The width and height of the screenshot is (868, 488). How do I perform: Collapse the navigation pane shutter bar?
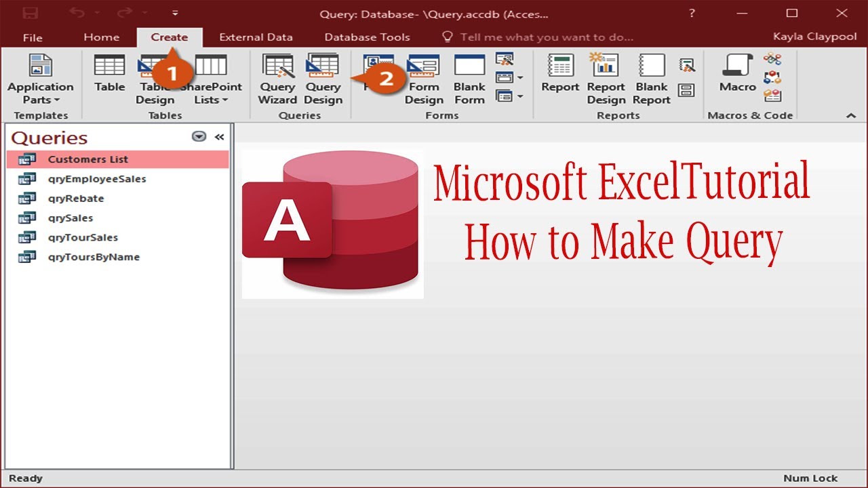pos(219,136)
